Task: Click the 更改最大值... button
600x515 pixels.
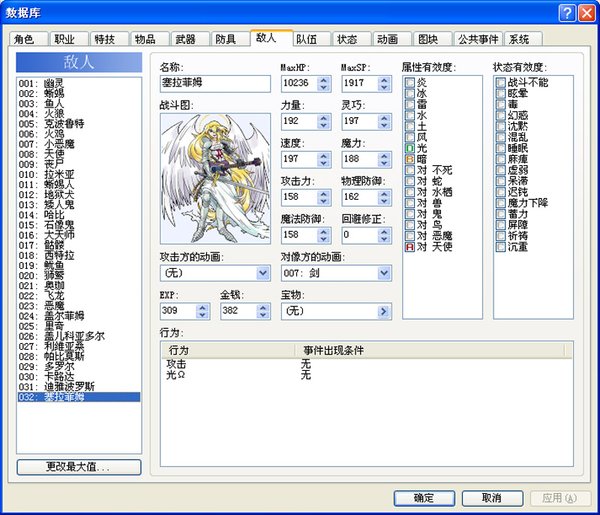Action: click(x=78, y=467)
